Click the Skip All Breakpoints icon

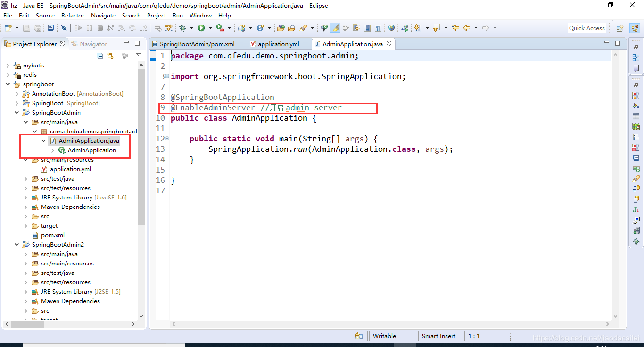pos(64,28)
